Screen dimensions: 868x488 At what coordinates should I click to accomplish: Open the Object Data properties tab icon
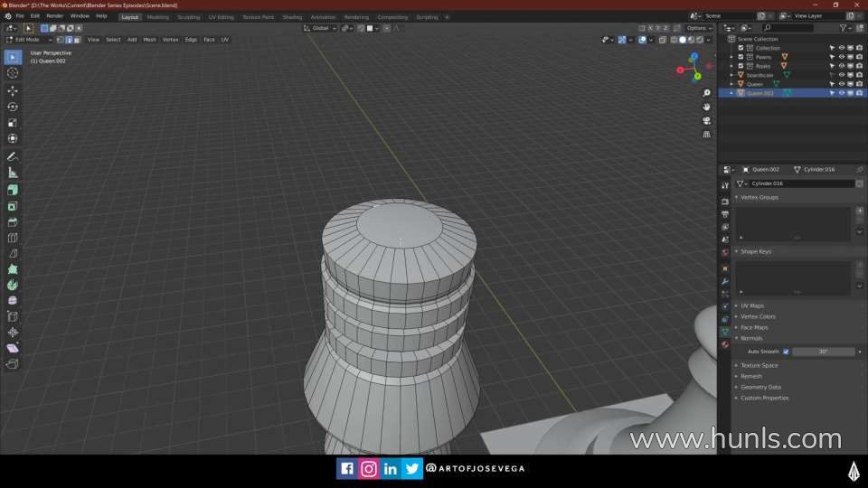tap(725, 332)
